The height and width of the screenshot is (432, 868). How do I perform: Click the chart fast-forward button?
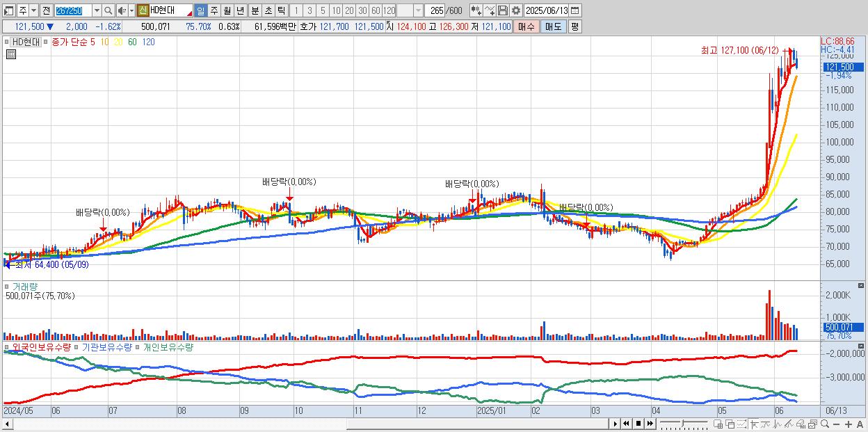pos(650,424)
